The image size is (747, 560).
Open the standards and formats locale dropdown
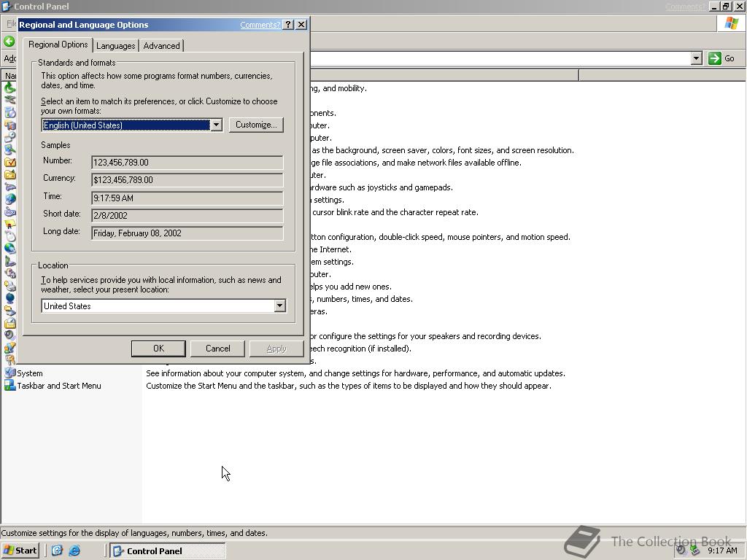pos(216,125)
